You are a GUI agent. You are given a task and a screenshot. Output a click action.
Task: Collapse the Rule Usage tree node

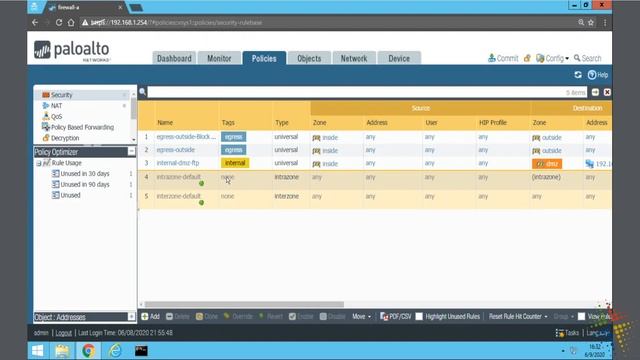point(39,163)
